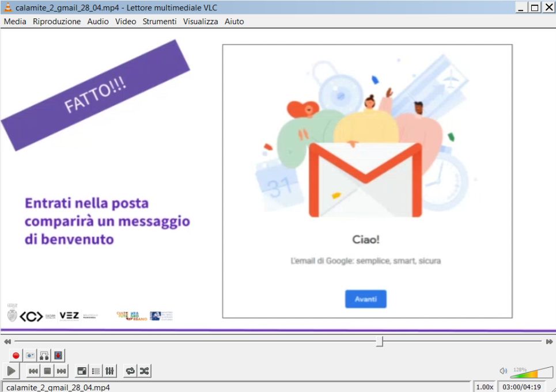The image size is (556, 392).
Task: Toggle shuffle random playback
Action: 144,371
